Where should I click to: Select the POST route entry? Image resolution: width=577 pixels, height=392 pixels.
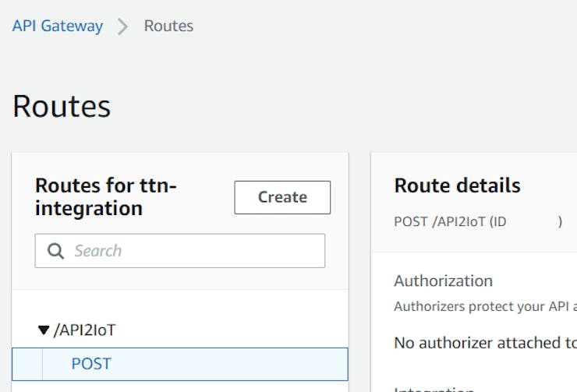click(91, 364)
